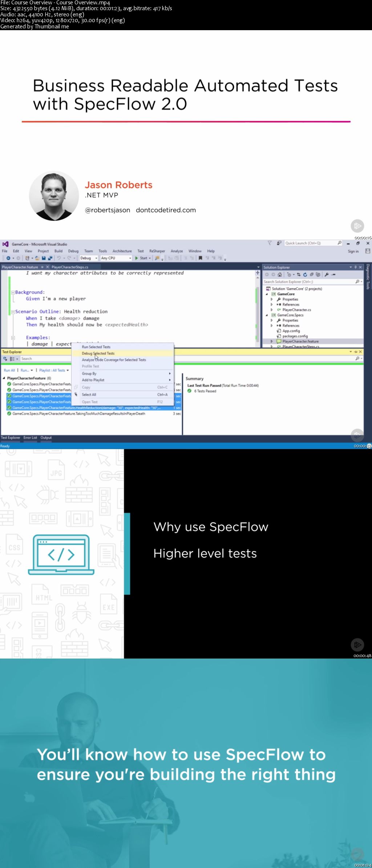372x868 pixels.
Task: Click the New Project toolbar icon
Action: pos(27,258)
